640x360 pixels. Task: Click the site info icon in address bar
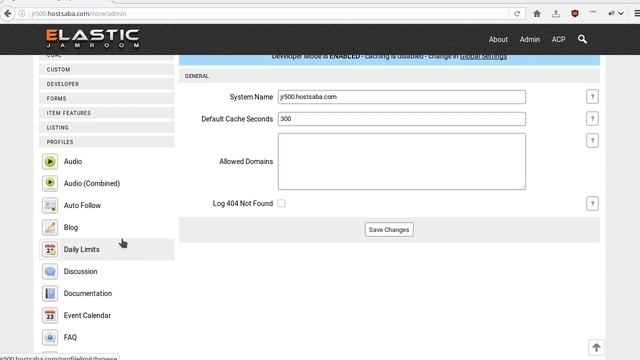click(22, 13)
